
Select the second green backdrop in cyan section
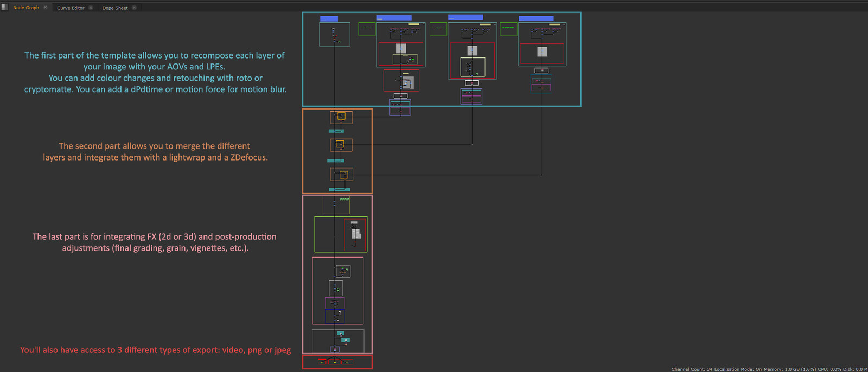(438, 29)
